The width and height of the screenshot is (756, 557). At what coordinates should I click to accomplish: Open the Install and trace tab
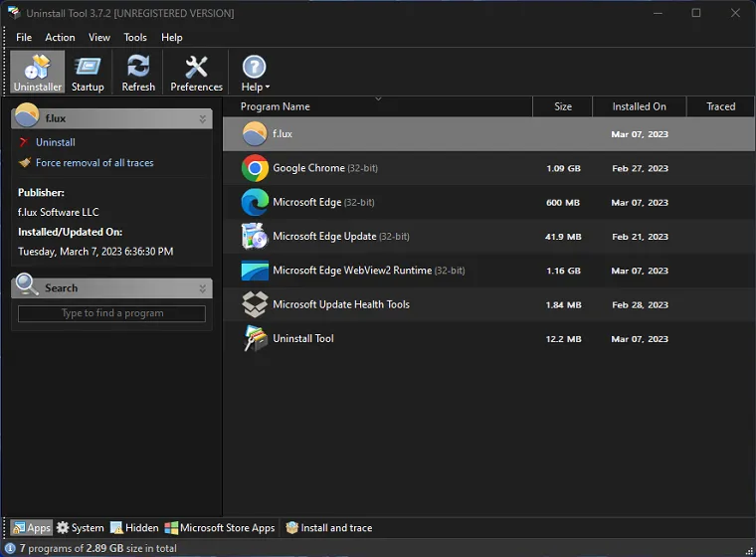329,527
